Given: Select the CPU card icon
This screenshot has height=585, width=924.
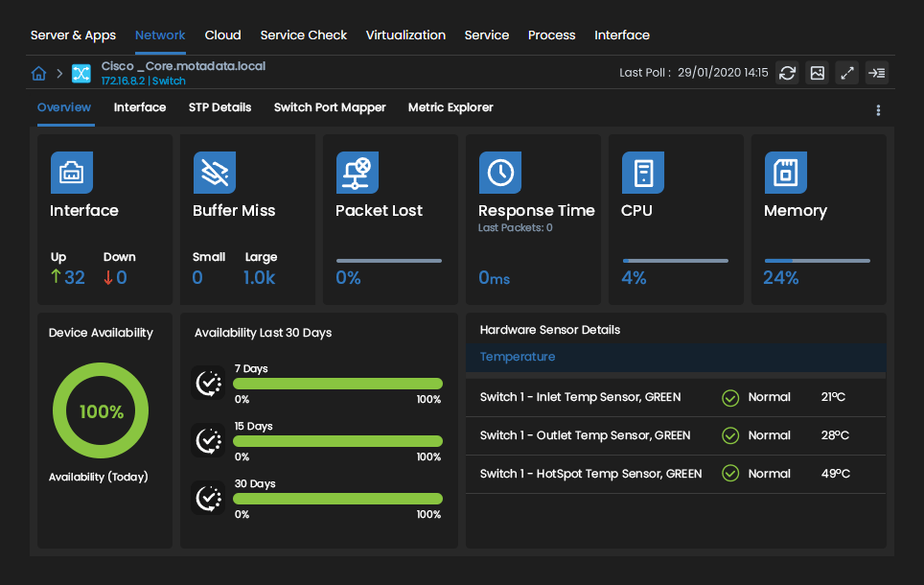Looking at the screenshot, I should click(x=642, y=173).
